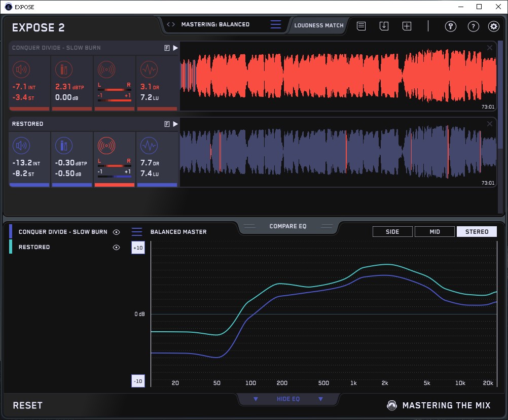508x420 pixels.
Task: Click the Restored loudness speaker icon
Action: point(21,146)
